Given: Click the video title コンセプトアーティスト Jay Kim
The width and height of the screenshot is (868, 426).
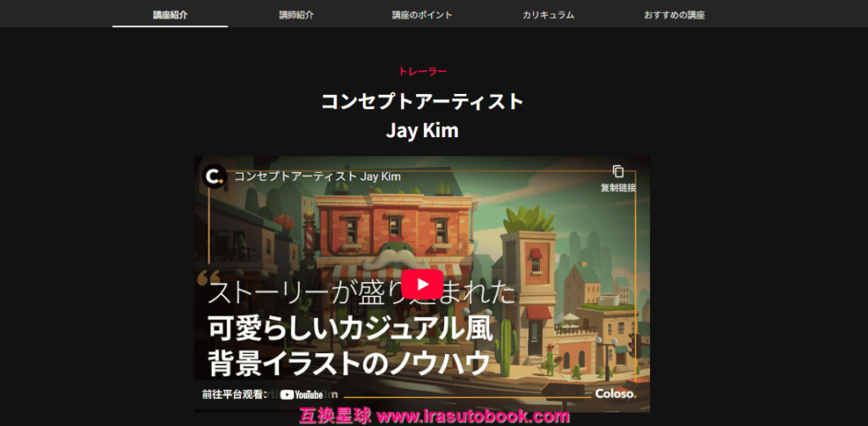Looking at the screenshot, I should pos(317,176).
